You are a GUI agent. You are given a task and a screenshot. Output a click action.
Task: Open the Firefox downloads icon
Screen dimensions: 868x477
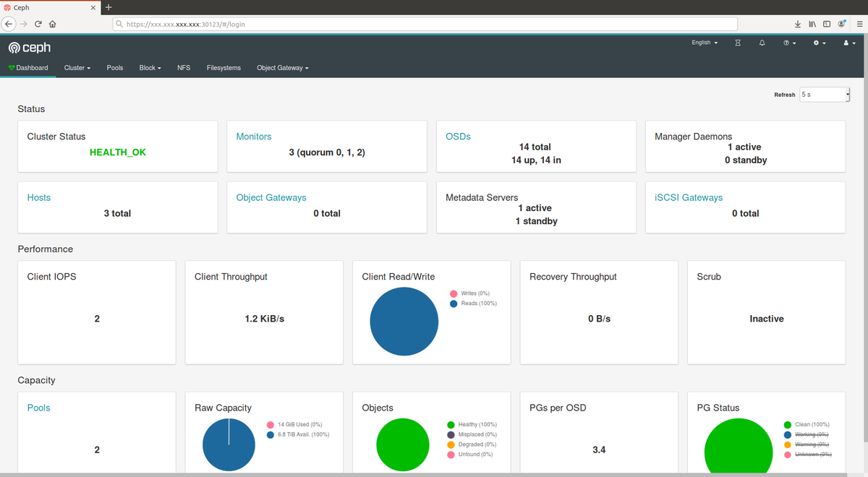[x=798, y=24]
